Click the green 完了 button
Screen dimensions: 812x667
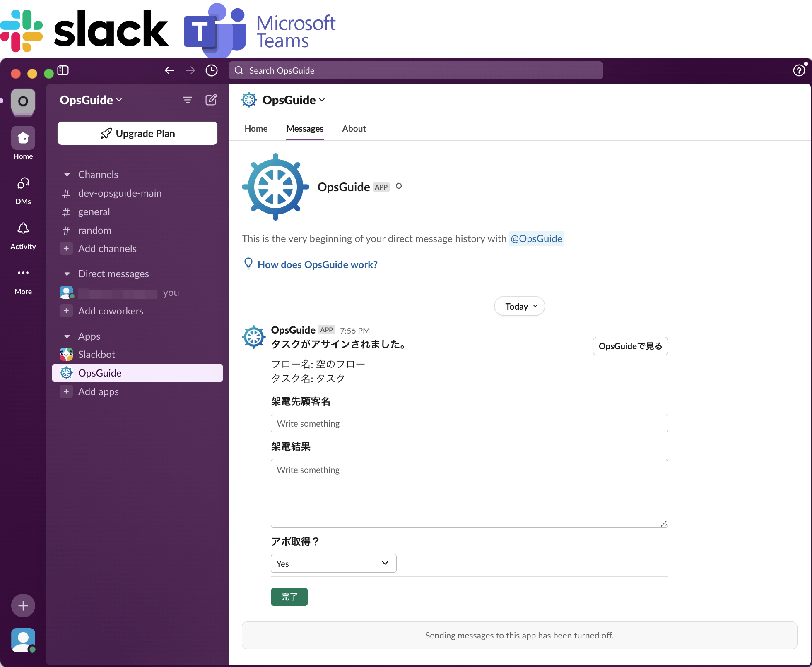tap(289, 597)
